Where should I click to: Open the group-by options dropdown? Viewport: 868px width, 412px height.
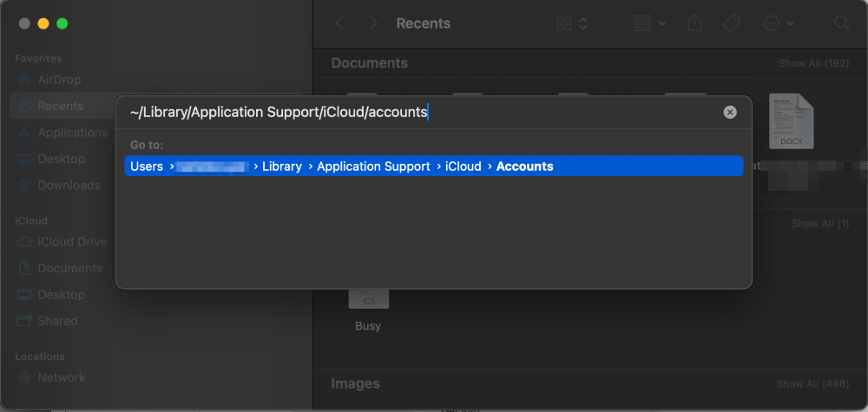(649, 23)
